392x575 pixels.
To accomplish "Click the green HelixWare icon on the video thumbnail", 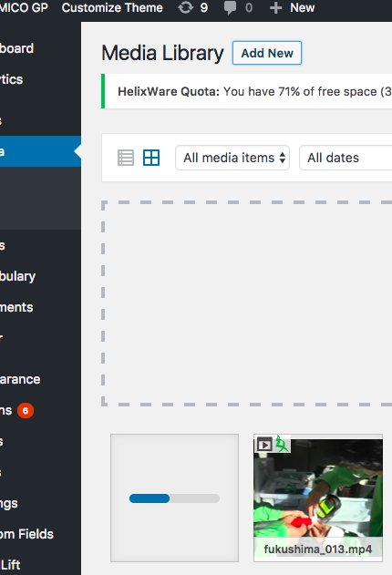I will (282, 444).
